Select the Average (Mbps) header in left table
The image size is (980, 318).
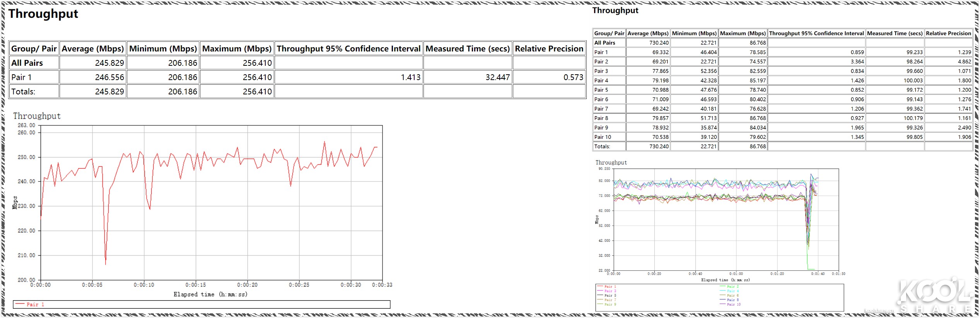pos(93,49)
